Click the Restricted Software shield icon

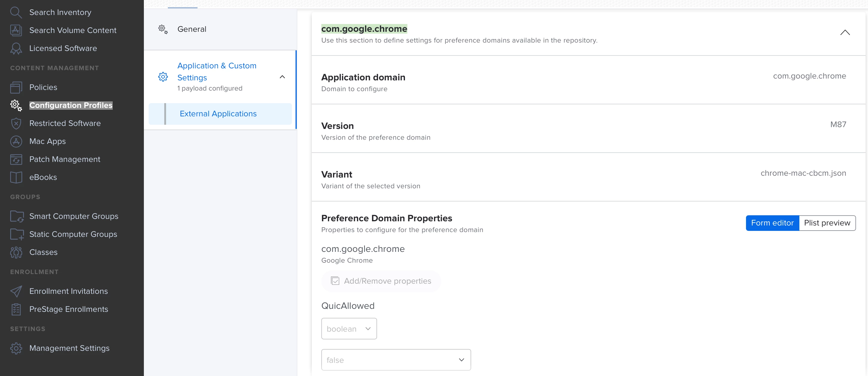pyautogui.click(x=16, y=123)
